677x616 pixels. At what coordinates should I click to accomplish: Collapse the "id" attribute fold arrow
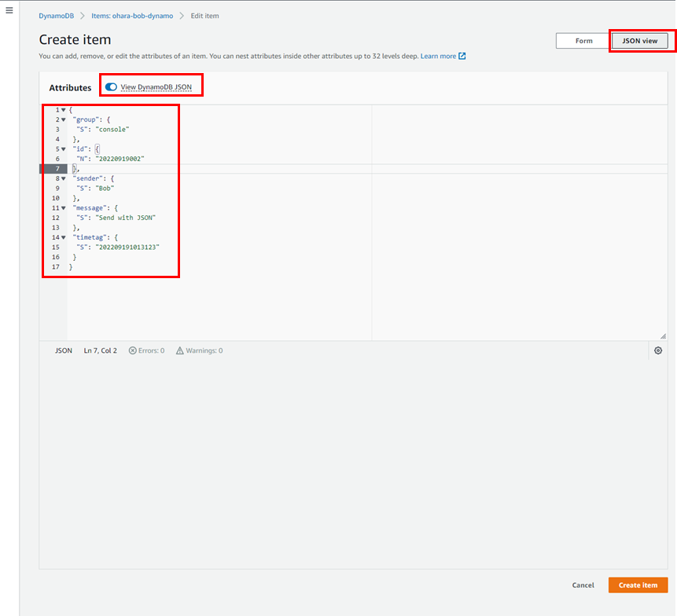[x=64, y=149]
